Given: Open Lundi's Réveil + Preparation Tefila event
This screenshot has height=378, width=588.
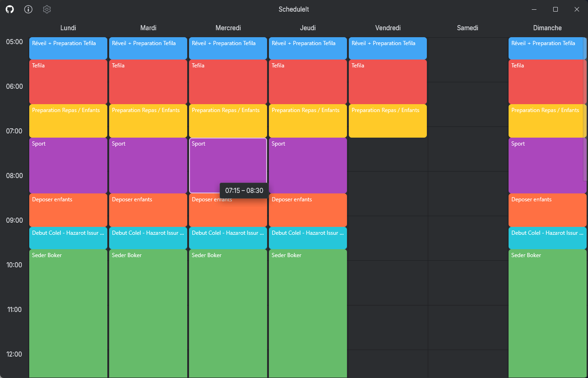Looking at the screenshot, I should click(x=68, y=48).
